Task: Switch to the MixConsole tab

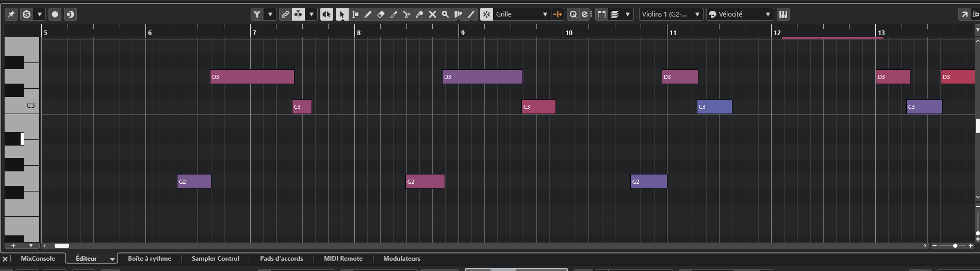Action: pos(38,259)
